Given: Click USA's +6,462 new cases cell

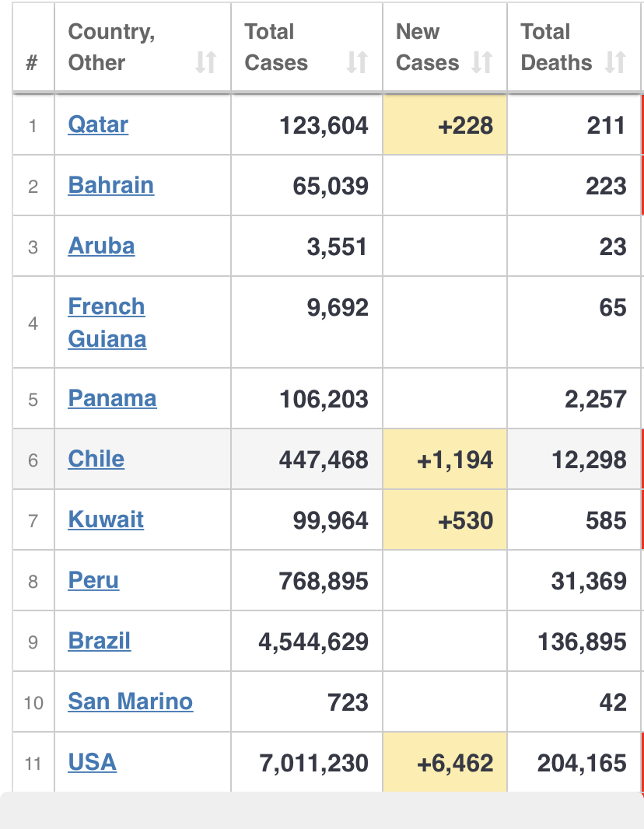Looking at the screenshot, I should (x=445, y=763).
